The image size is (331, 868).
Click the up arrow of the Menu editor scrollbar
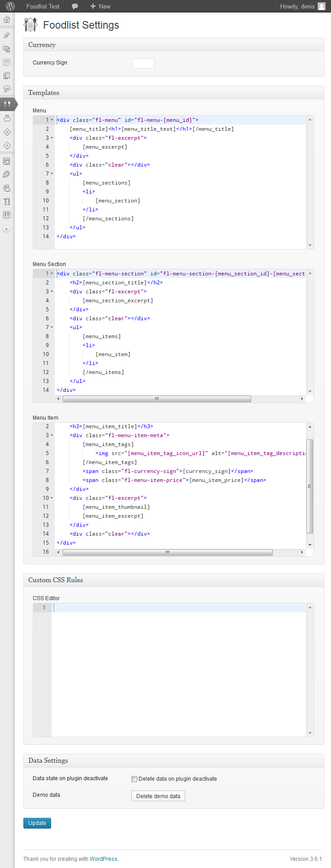(310, 120)
